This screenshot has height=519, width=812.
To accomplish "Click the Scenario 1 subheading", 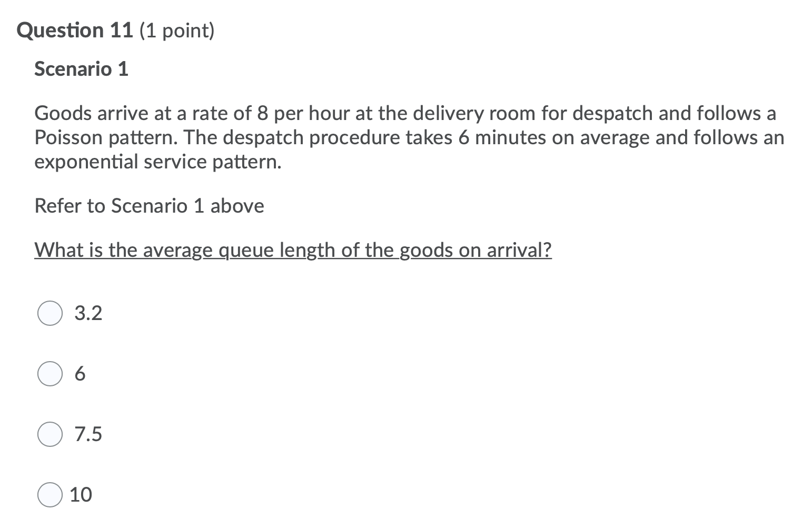I will 81,69.
